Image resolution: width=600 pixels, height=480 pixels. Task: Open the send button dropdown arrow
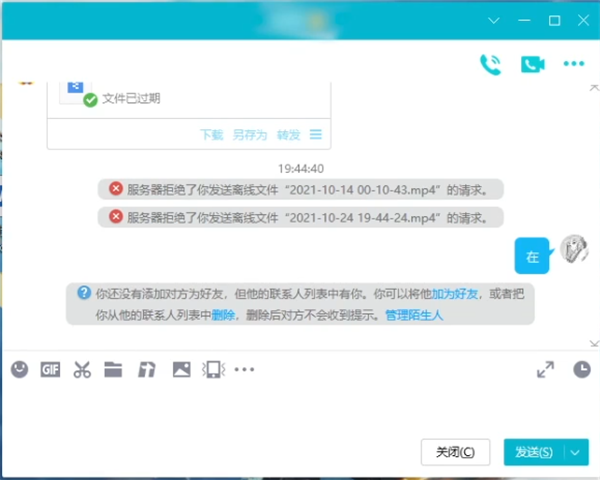coord(576,452)
